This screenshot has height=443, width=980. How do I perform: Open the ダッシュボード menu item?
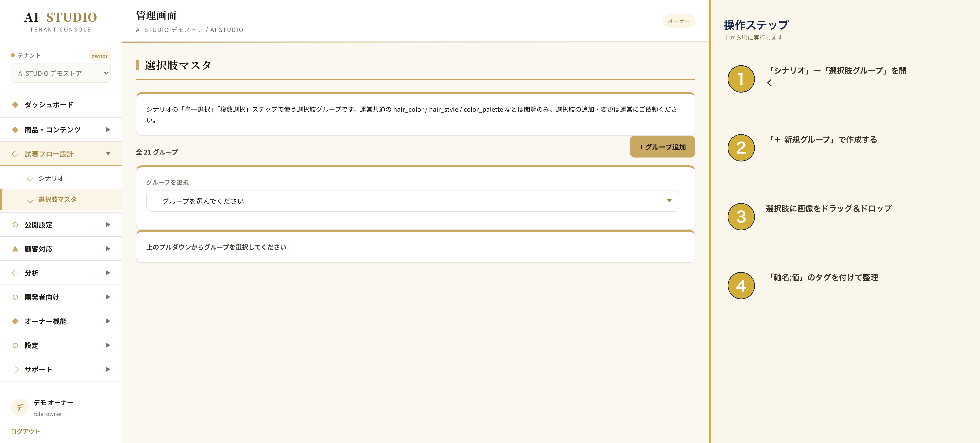tap(61, 105)
